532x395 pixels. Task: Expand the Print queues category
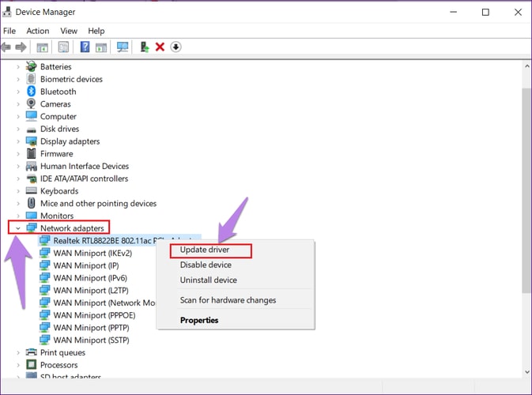(x=18, y=352)
